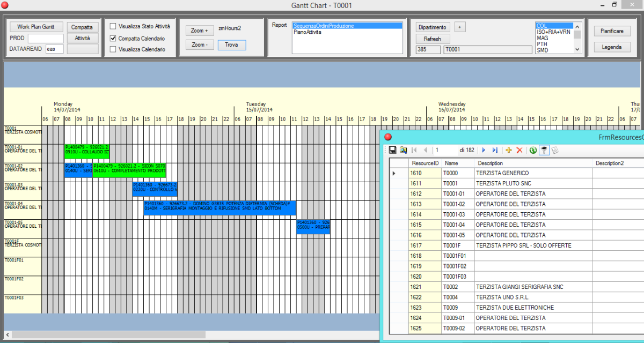Viewport: 644px width, 343px height.
Task: Click Name cell T0009-02
Action: point(458,329)
